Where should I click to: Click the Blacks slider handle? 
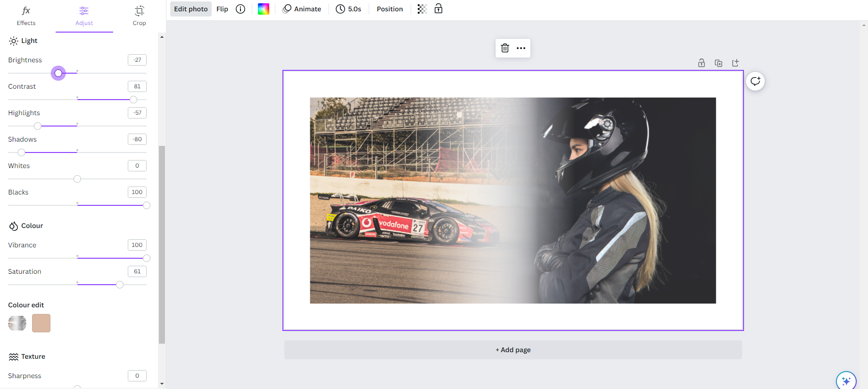147,205
